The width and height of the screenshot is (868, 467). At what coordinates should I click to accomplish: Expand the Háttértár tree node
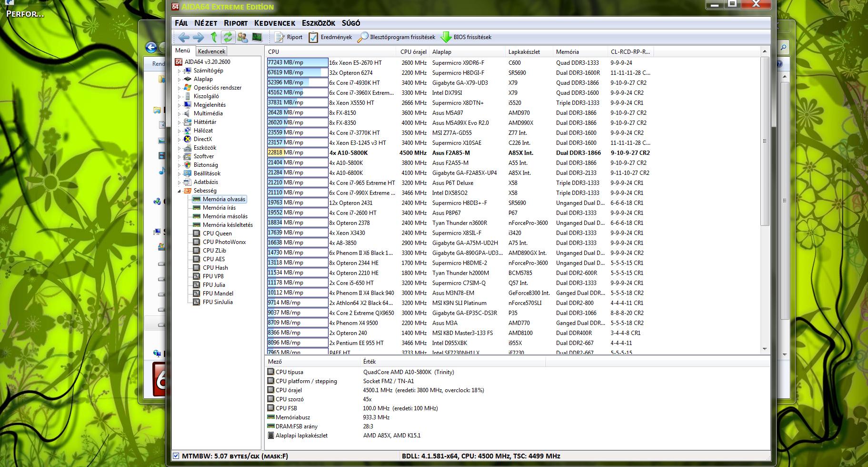click(180, 122)
